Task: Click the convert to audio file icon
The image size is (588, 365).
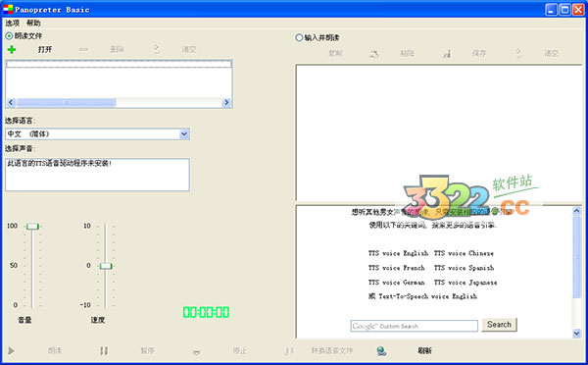Action: (x=289, y=350)
